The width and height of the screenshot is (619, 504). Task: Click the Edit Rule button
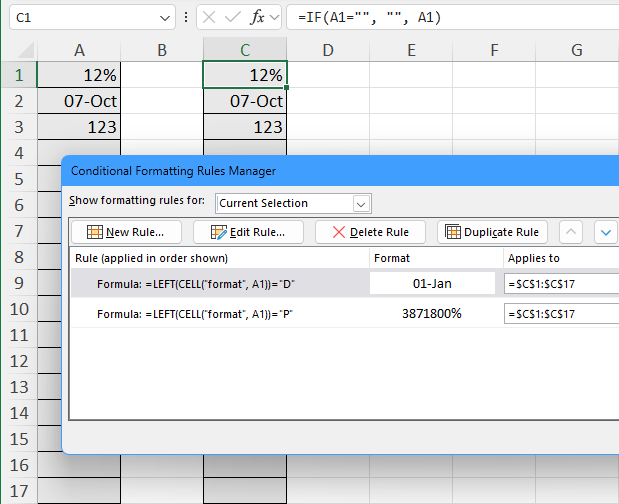248,232
